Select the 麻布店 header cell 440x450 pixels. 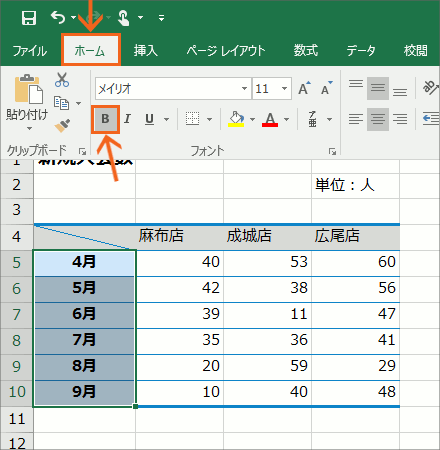tap(179, 237)
